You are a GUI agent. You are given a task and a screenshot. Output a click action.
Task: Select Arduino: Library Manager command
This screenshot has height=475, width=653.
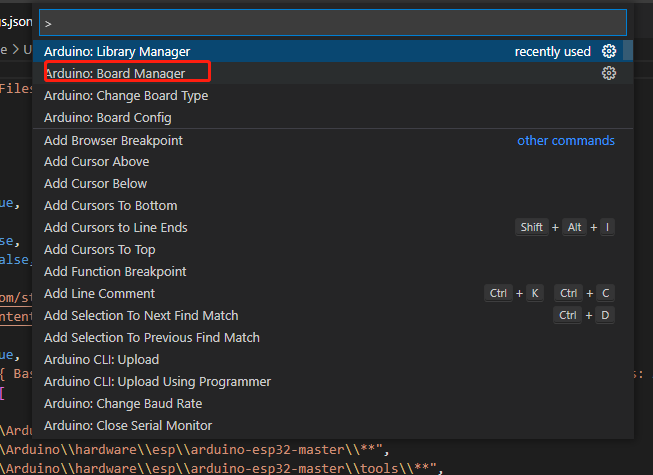117,51
